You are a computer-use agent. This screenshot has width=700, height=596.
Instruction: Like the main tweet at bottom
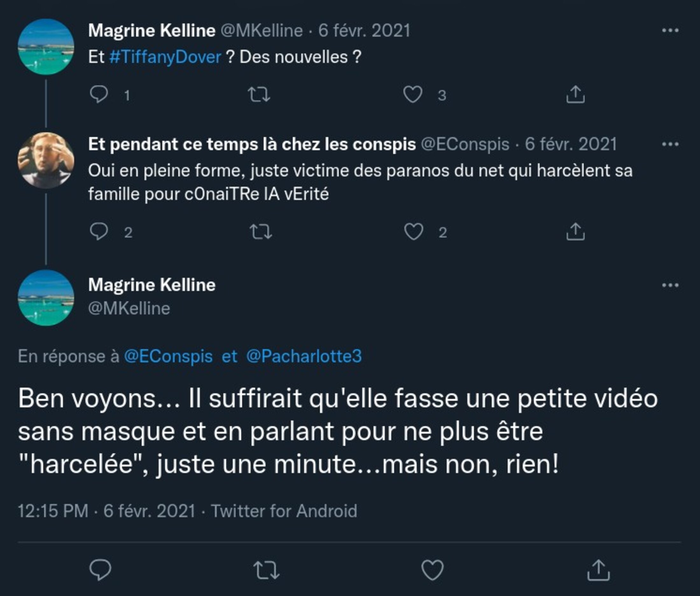click(432, 570)
